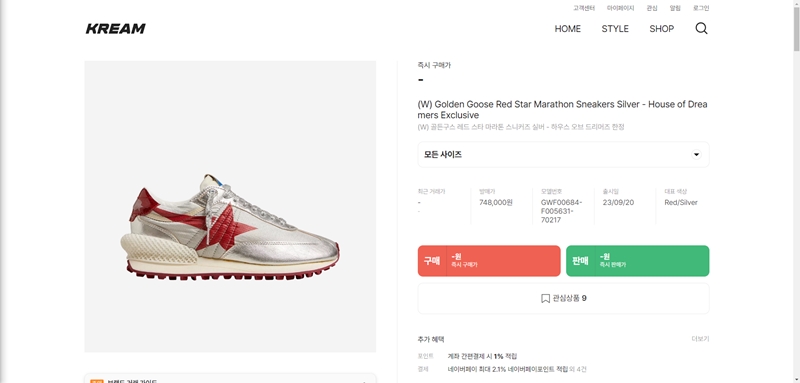The width and height of the screenshot is (800, 383).
Task: Expand the 모든 사이즈 size dropdown
Action: 563,155
